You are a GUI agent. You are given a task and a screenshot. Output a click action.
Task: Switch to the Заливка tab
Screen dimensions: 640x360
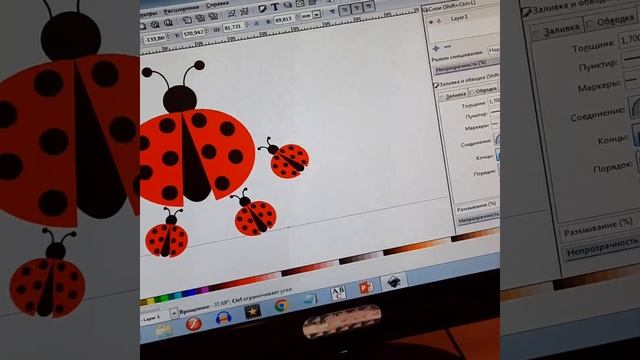coord(454,96)
